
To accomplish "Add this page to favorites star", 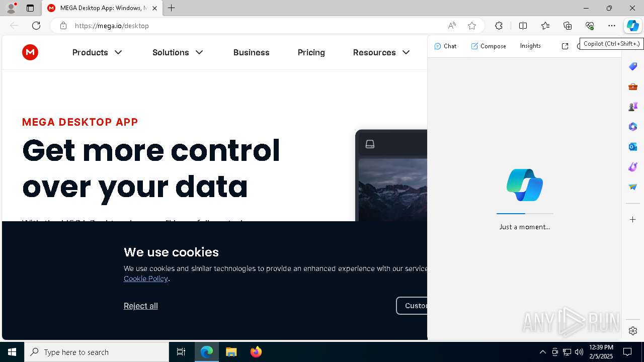I will pyautogui.click(x=471, y=26).
